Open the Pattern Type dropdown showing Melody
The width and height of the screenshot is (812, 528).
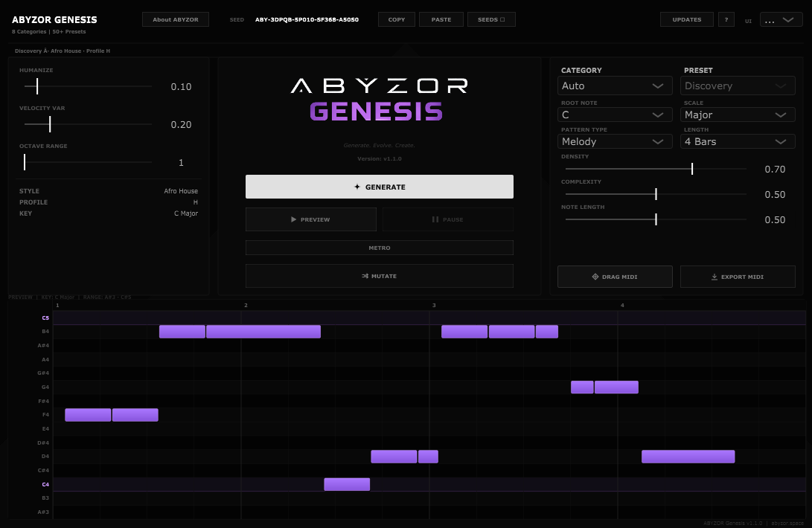[615, 141]
